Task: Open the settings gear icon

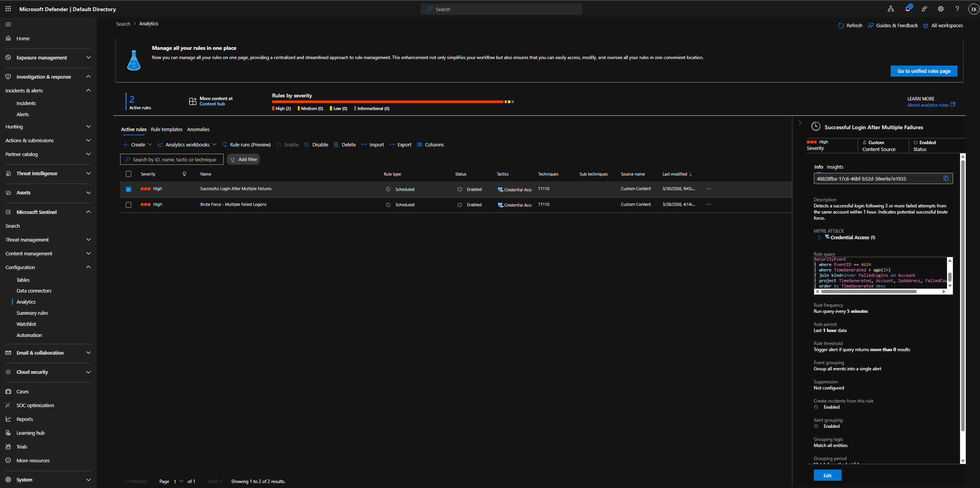Action: [940, 9]
